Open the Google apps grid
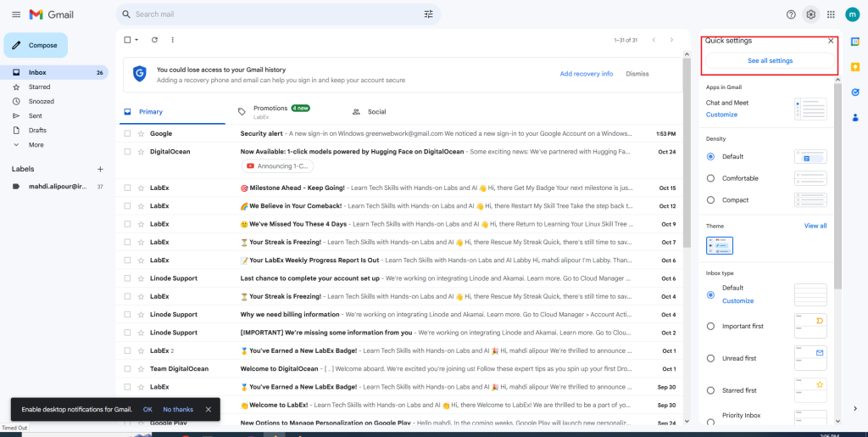 tap(831, 14)
